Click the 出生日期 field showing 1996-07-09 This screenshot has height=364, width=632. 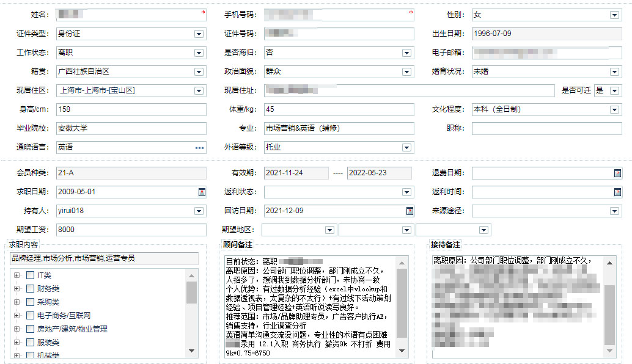(547, 34)
